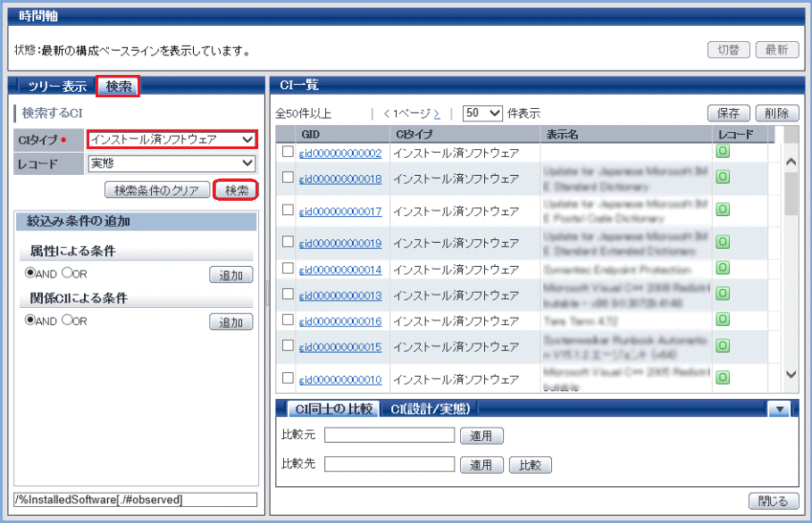Open the gid000000000019 link

click(340, 243)
